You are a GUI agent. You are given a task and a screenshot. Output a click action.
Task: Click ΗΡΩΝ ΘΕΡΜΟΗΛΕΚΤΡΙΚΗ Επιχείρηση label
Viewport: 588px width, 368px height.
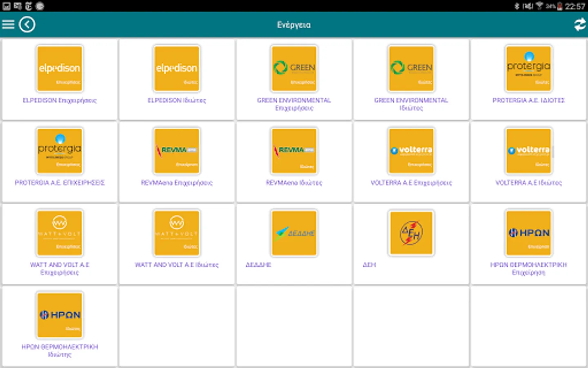click(x=528, y=269)
